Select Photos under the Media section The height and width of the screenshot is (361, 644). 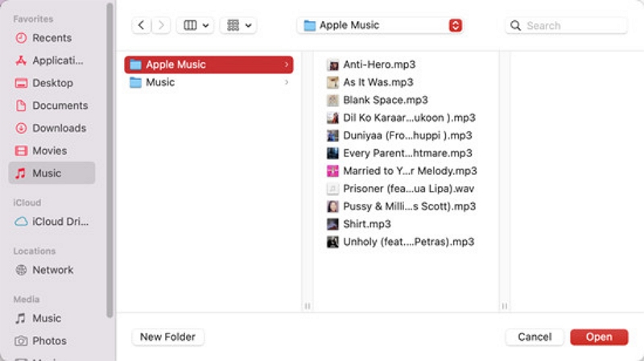click(x=41, y=341)
